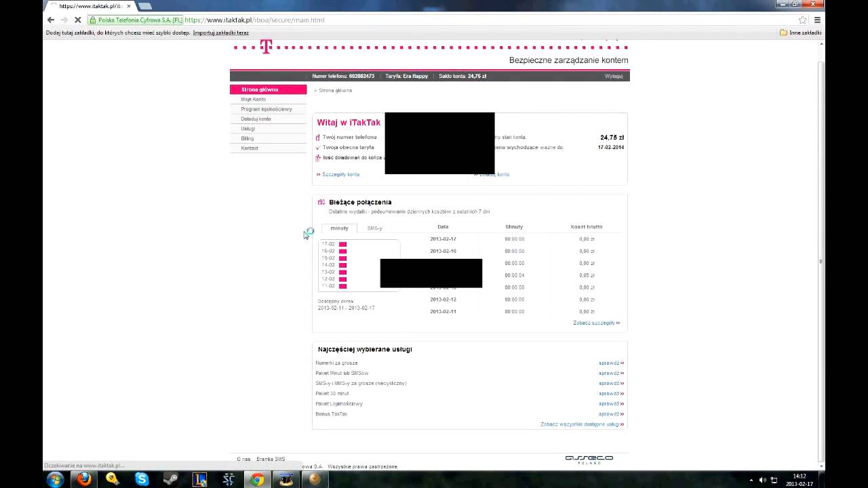Click the T-Mobile logo in the page header
868x488 pixels.
pyautogui.click(x=266, y=47)
